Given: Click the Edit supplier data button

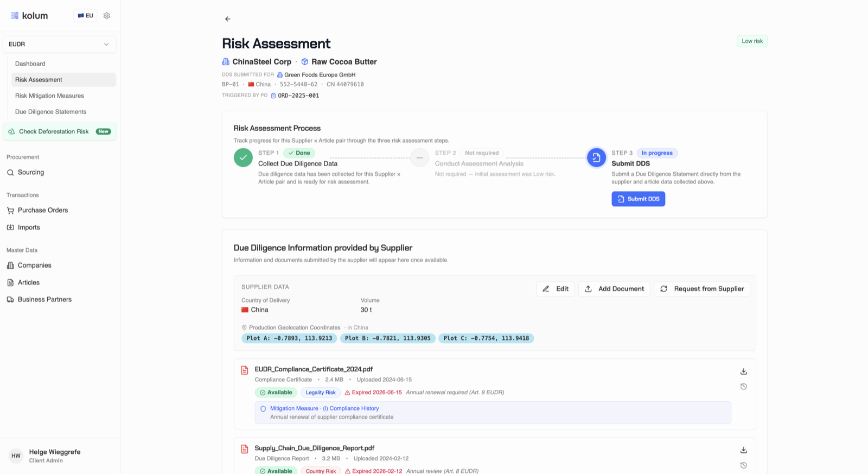Looking at the screenshot, I should (x=556, y=289).
